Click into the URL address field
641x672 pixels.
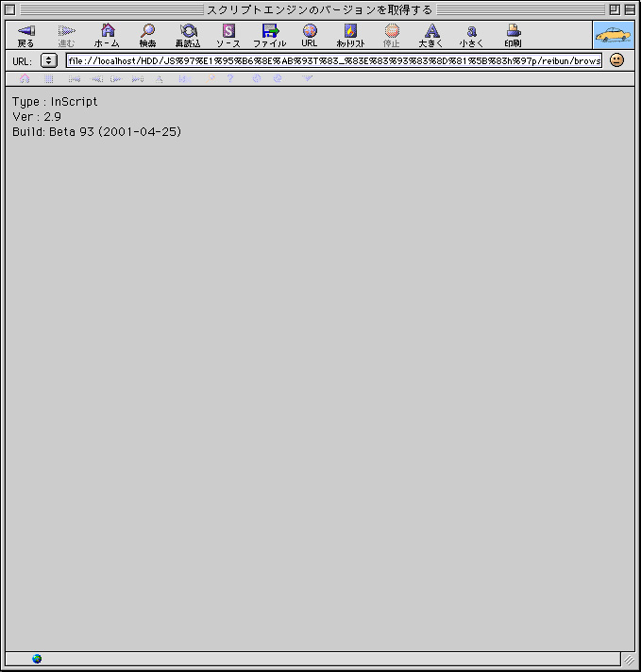point(334,60)
